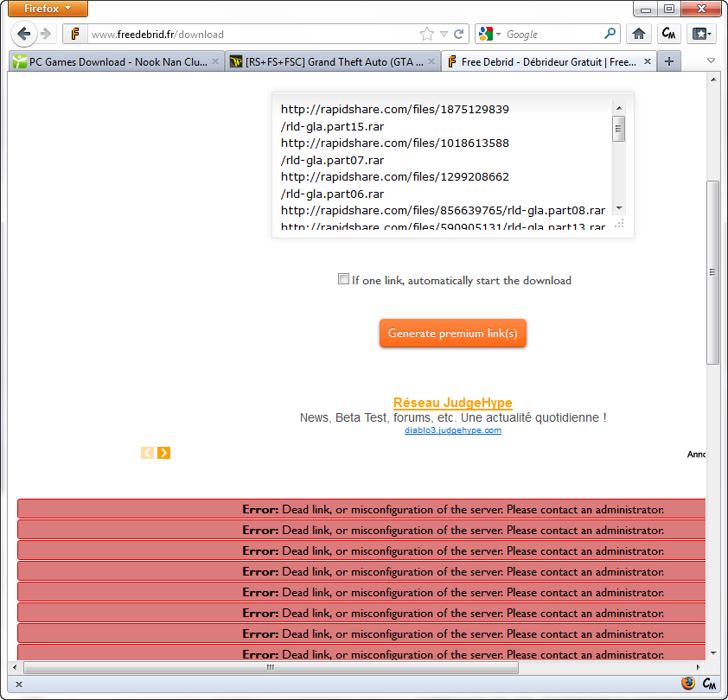728x700 pixels.
Task: Click the horizontal scroll left arrow
Action: tap(15, 667)
